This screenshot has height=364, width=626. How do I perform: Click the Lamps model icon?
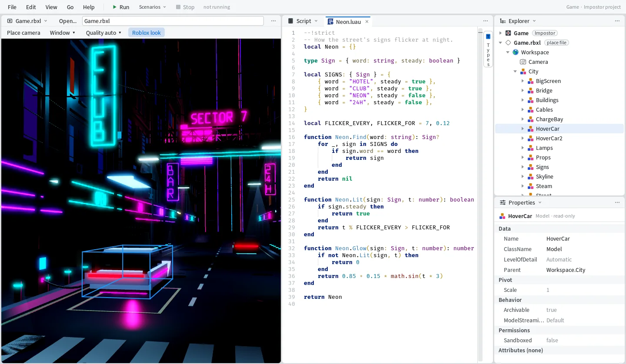(530, 148)
